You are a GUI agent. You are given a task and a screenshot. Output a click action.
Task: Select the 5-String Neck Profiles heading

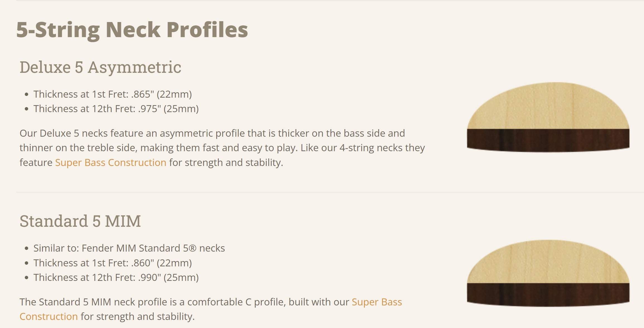(x=132, y=30)
